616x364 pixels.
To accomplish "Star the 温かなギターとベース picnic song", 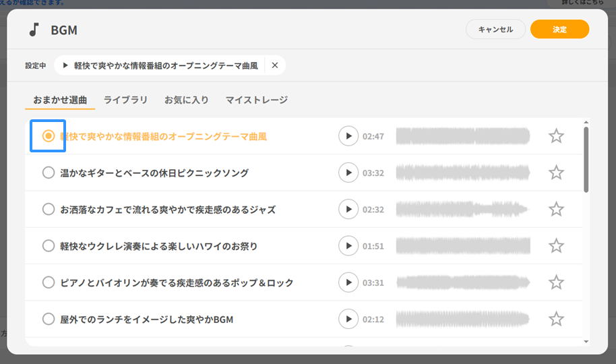I will tap(556, 173).
